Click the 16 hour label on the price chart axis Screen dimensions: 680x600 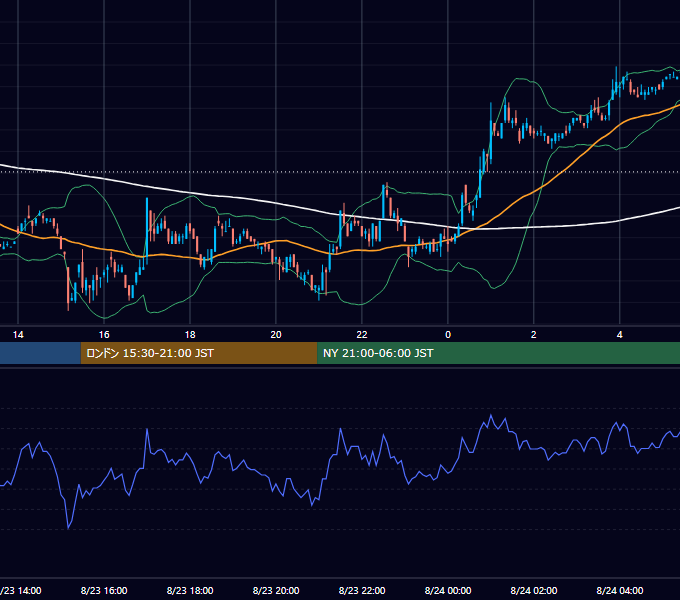tap(104, 335)
